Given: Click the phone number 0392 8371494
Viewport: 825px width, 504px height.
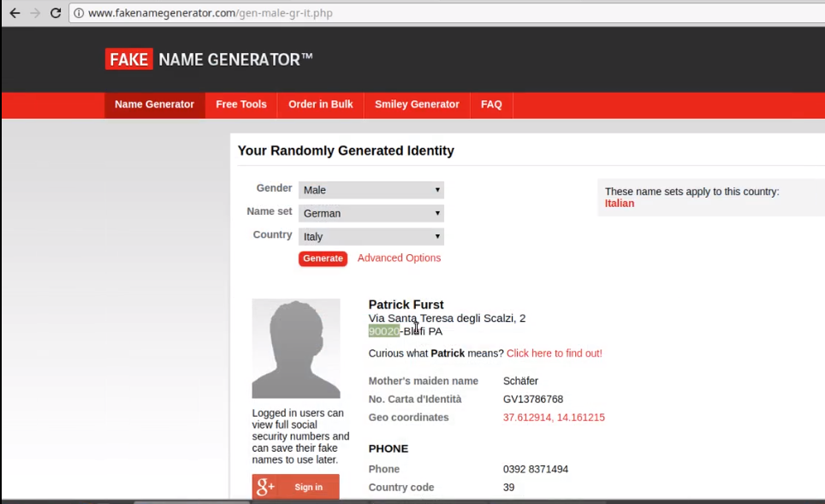Looking at the screenshot, I should (536, 469).
